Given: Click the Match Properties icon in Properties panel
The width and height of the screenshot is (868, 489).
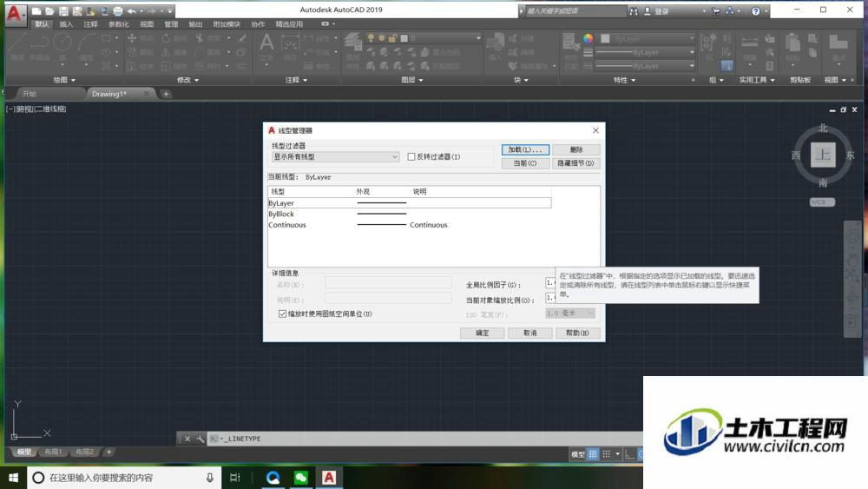Looking at the screenshot, I should coord(569,42).
